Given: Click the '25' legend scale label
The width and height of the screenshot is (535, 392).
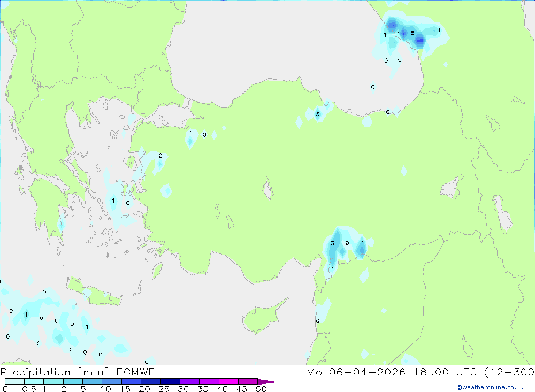Looking at the screenshot, I should pos(164,389).
